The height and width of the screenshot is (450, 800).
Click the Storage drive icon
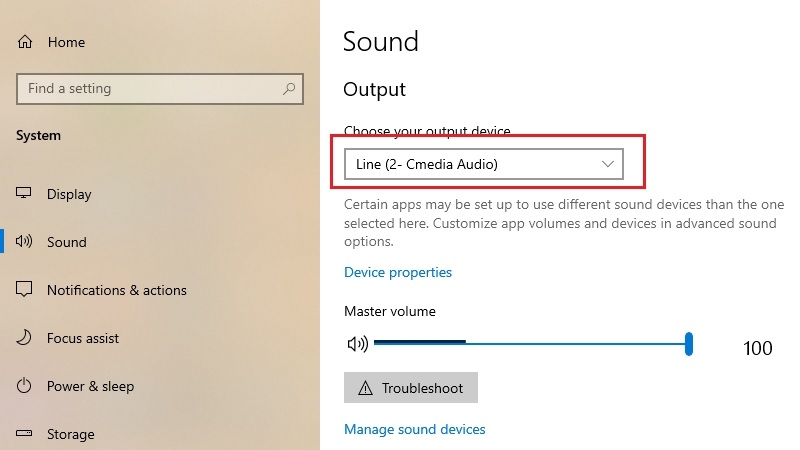tap(23, 433)
